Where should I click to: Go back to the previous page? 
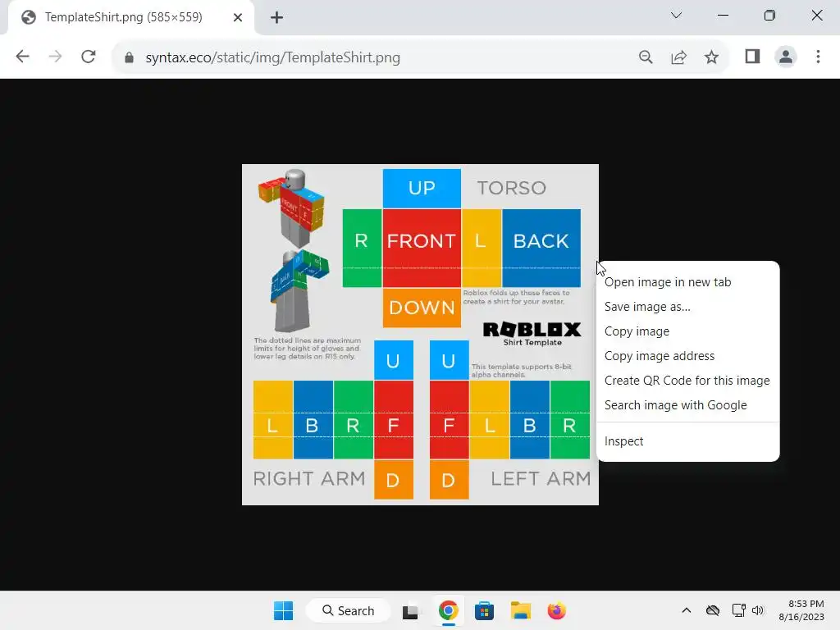point(22,57)
